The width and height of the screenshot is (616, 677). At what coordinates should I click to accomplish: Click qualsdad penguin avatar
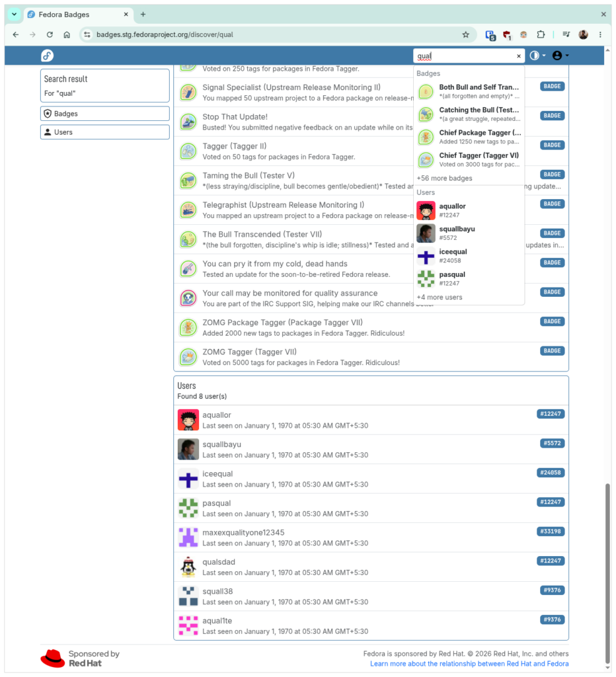click(x=188, y=567)
